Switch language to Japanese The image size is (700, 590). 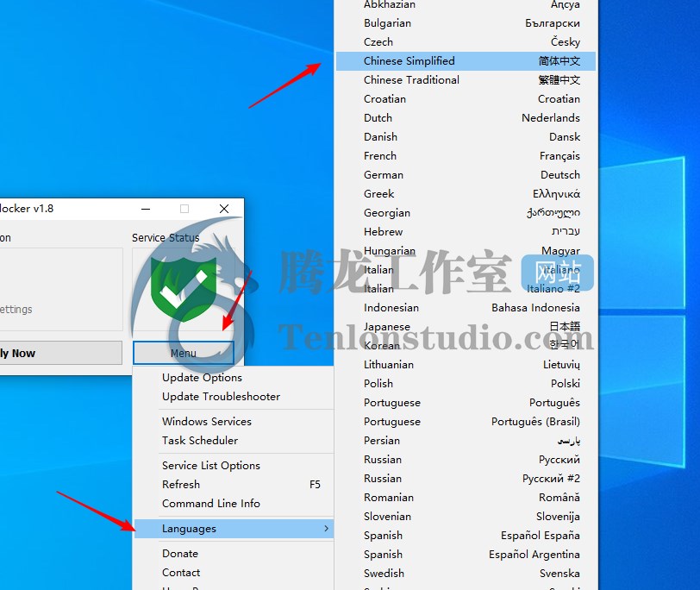click(x=466, y=327)
